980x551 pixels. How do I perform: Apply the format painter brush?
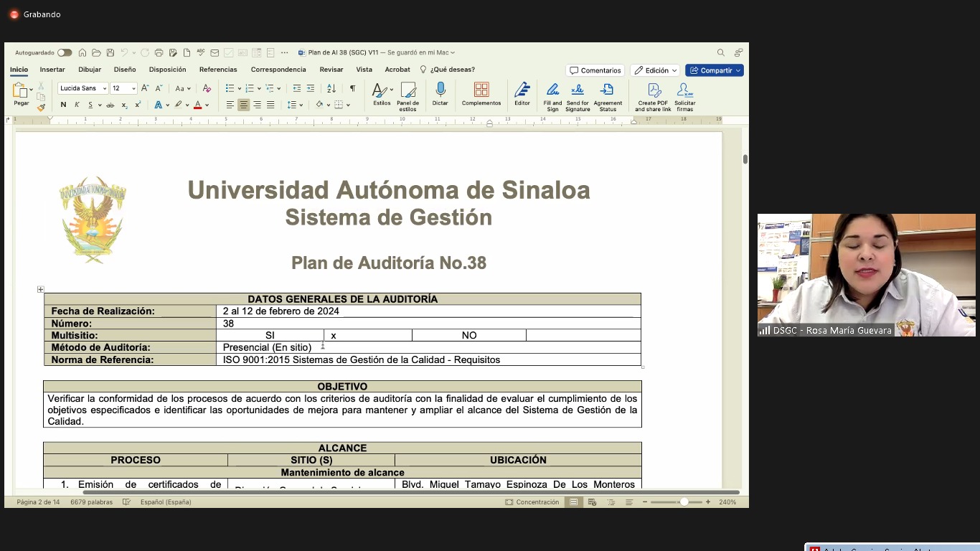(x=41, y=107)
